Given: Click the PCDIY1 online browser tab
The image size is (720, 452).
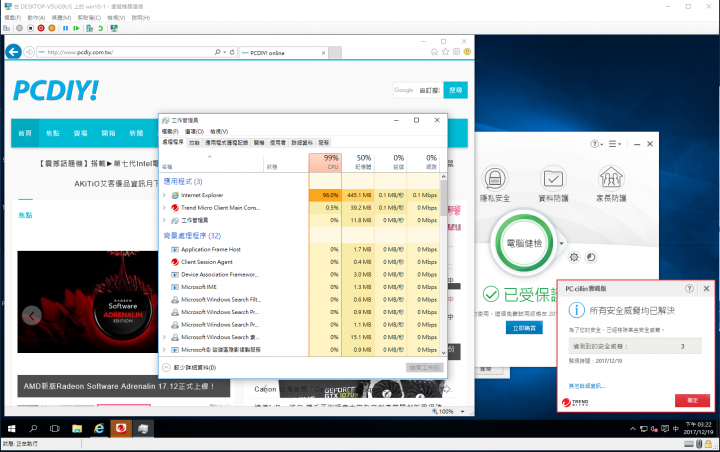Looking at the screenshot, I should pyautogui.click(x=284, y=53).
